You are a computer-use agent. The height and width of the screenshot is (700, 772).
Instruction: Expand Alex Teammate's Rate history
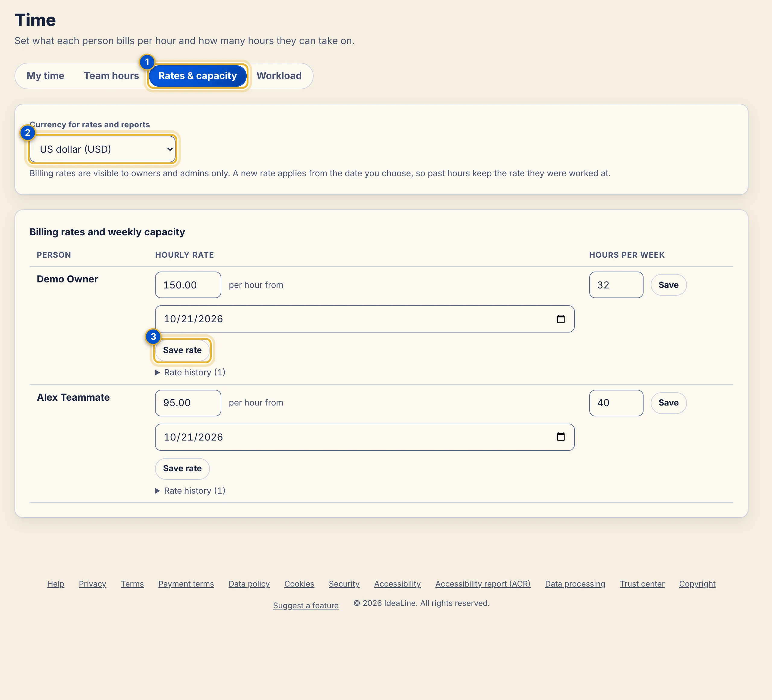click(190, 491)
